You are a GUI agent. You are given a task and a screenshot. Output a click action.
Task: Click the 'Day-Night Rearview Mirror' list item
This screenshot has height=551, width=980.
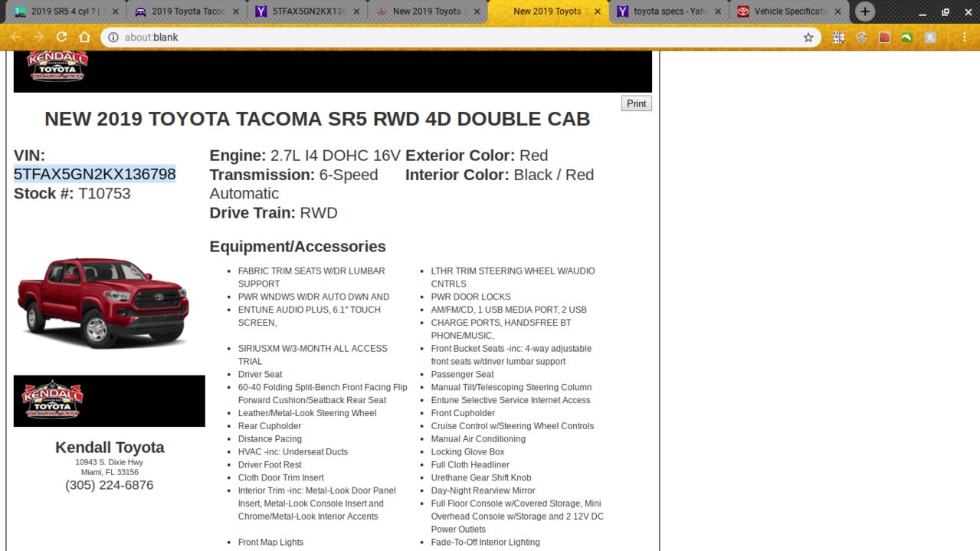(483, 491)
